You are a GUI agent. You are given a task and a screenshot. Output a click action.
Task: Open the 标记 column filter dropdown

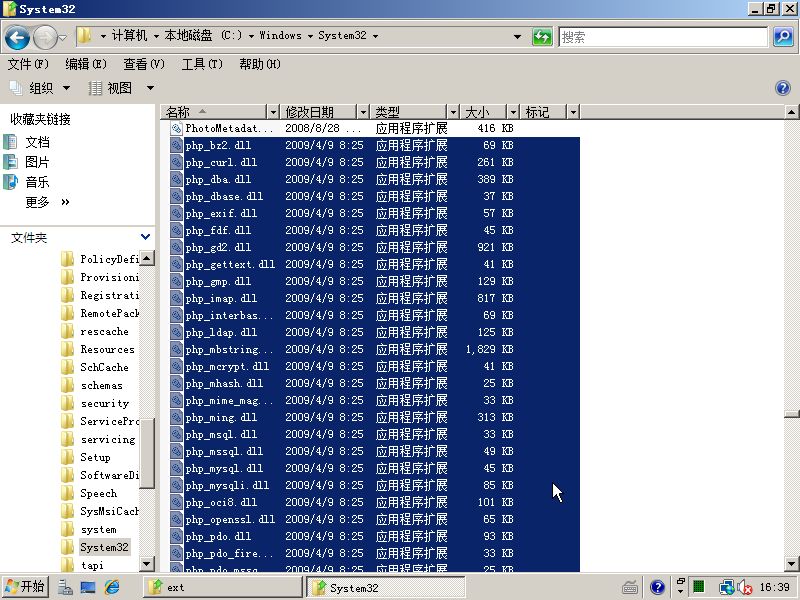pos(573,112)
